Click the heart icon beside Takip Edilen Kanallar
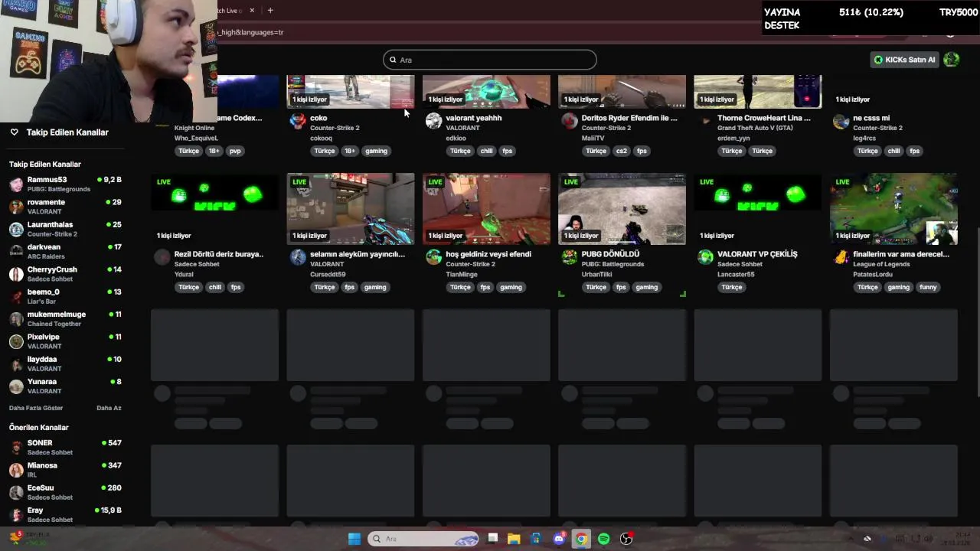This screenshot has width=980, height=551. 14,132
